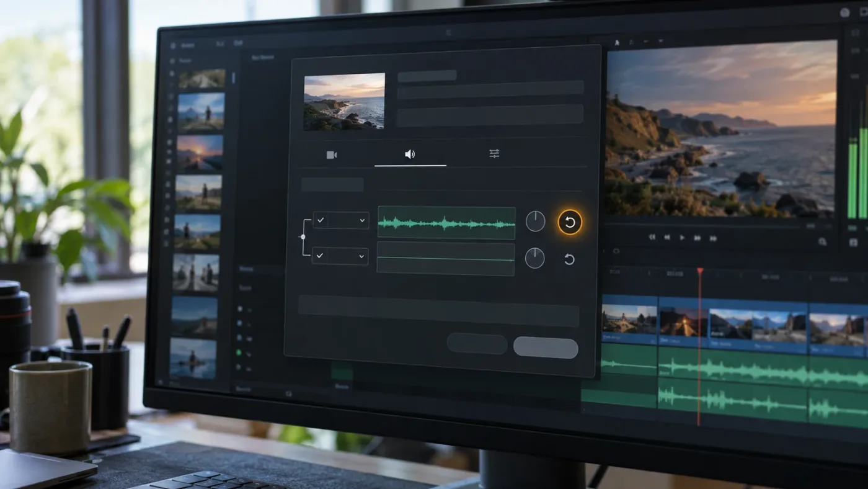Uncheck the checkbox beside the flat waveform
Image resolution: width=868 pixels, height=489 pixels.
pos(321,256)
